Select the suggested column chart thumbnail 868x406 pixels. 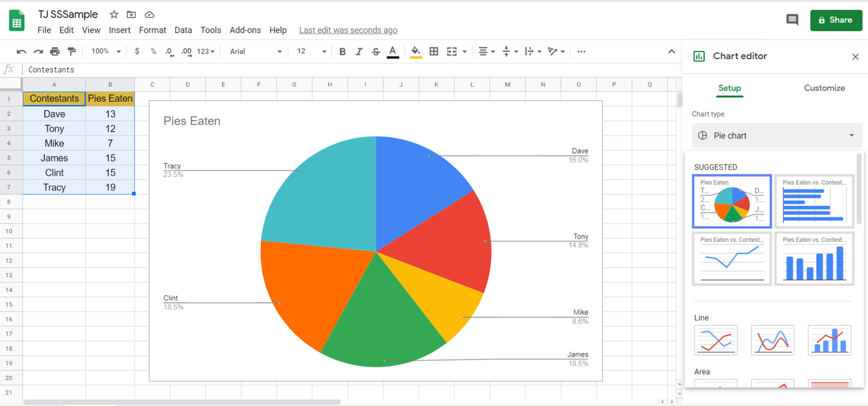(814, 259)
